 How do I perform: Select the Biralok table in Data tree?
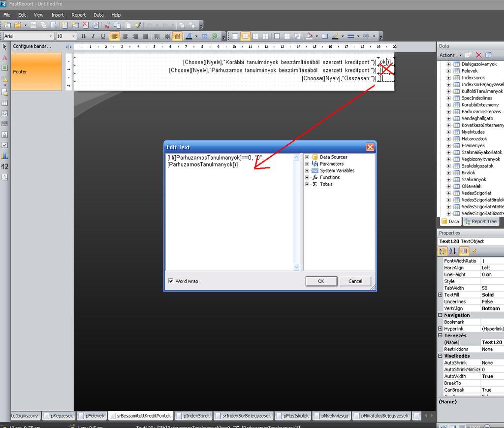[x=468, y=173]
